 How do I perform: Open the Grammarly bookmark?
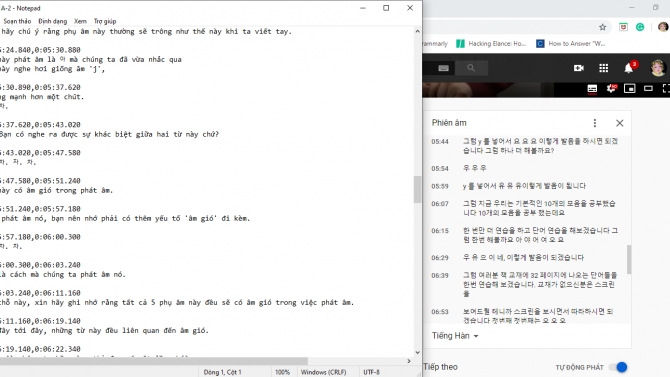(x=435, y=44)
